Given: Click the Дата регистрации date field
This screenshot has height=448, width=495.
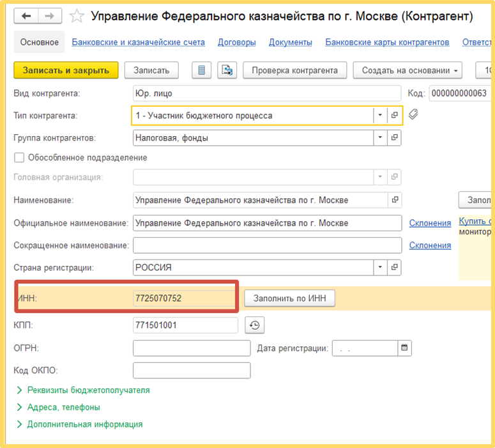Looking at the screenshot, I should click(x=365, y=348).
